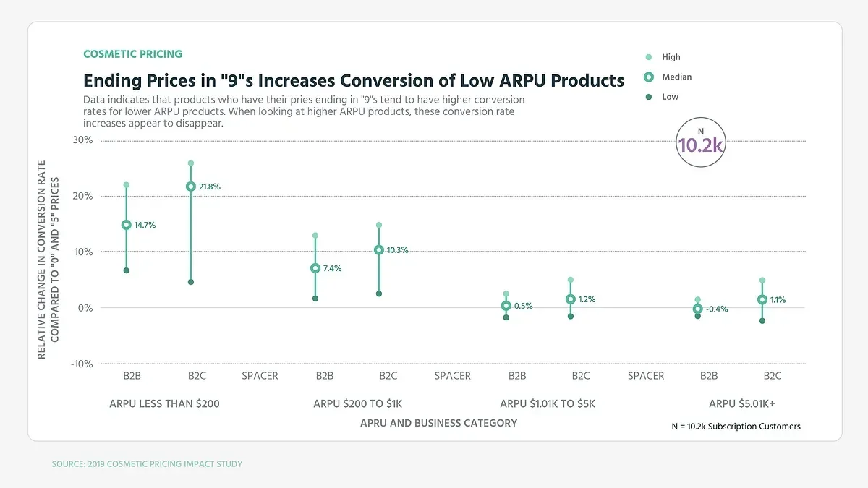This screenshot has height=488, width=868.
Task: Click the N = 10.2k Subscription Customers footnote
Action: click(736, 427)
